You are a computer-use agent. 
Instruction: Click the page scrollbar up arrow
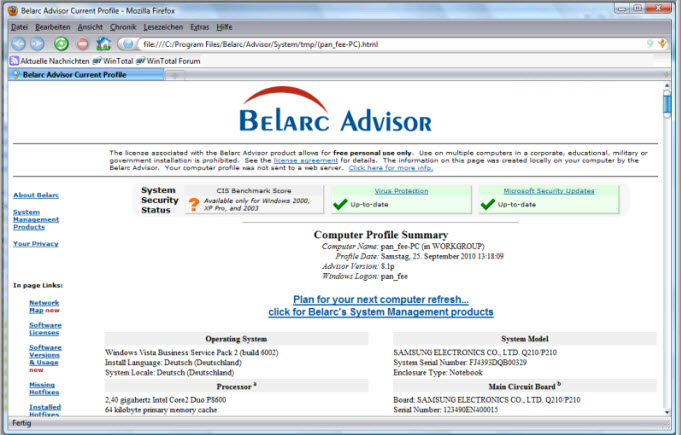(667, 86)
